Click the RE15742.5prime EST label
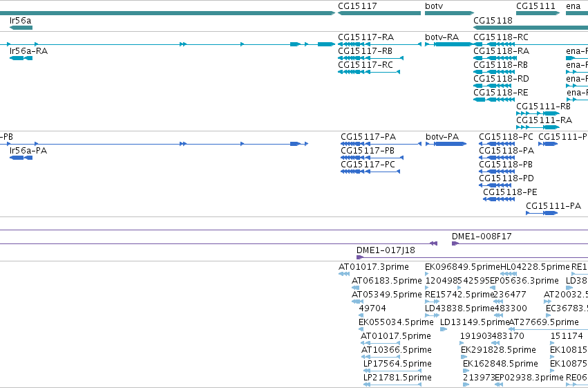Image resolution: width=588 pixels, height=388 pixels. (459, 295)
